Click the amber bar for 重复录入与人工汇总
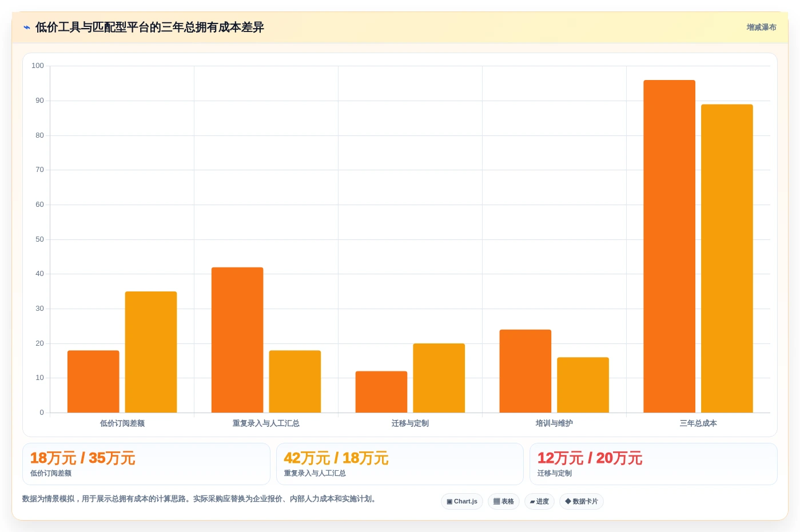 point(295,382)
